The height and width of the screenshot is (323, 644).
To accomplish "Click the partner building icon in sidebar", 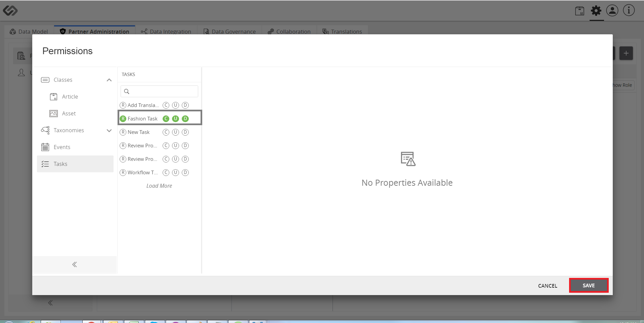I will point(21,56).
